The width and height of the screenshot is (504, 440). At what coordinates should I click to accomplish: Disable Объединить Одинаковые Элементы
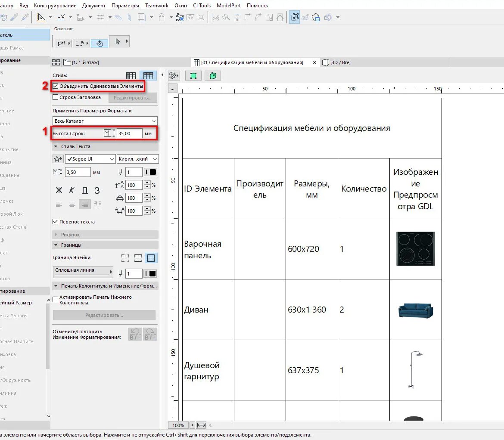tap(56, 86)
